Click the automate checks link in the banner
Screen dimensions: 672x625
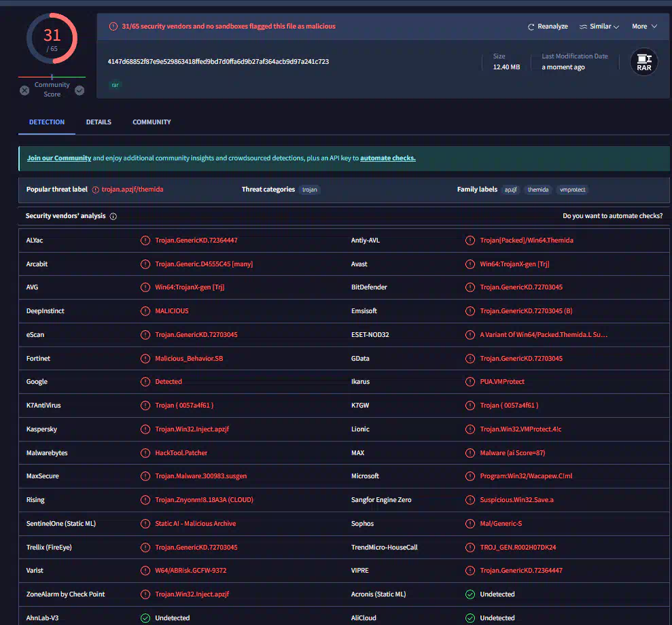(x=387, y=158)
